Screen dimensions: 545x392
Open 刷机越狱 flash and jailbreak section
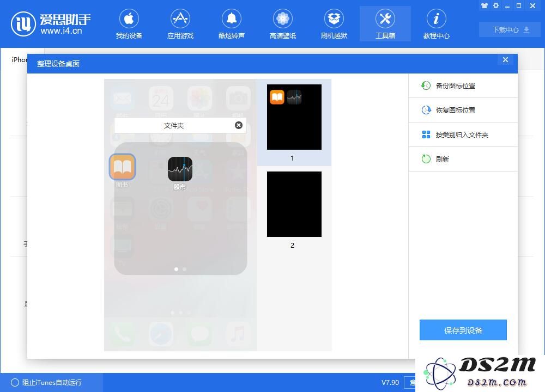[x=334, y=24]
